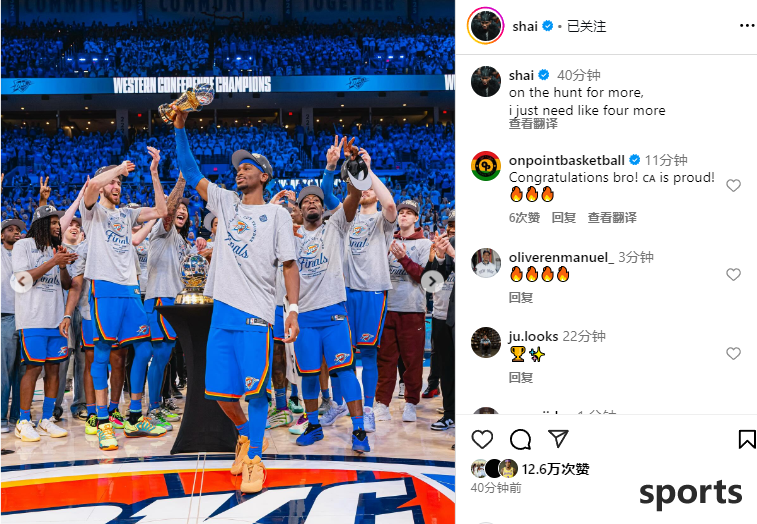
Task: Open the comment bubble icon
Action: (520, 439)
